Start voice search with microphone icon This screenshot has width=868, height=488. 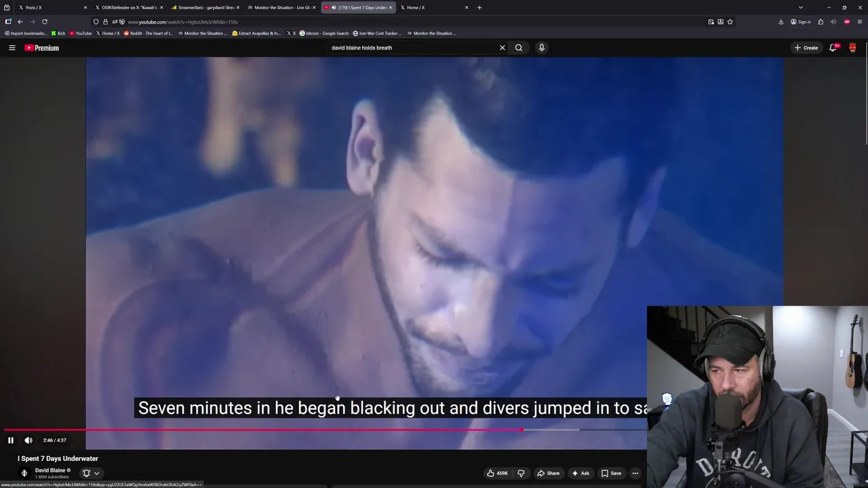(x=541, y=47)
